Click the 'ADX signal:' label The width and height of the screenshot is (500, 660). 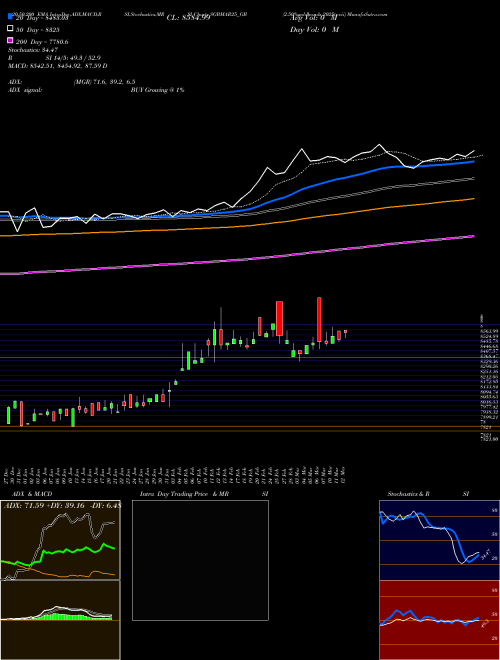point(25,90)
